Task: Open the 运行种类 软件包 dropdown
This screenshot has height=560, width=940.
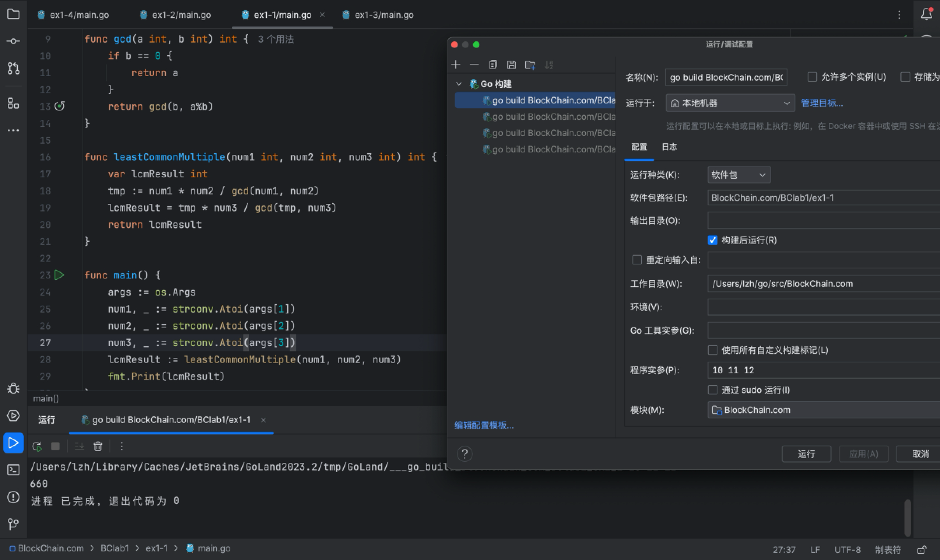Action: [x=738, y=175]
